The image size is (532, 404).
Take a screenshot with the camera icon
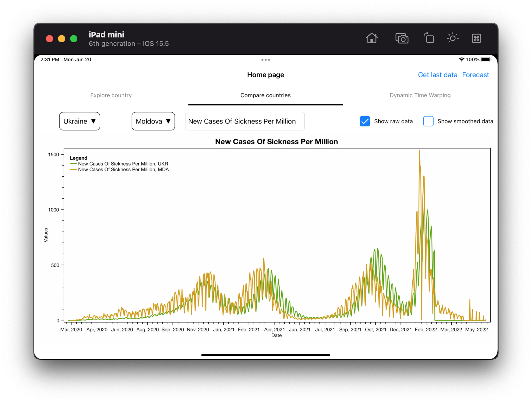pyautogui.click(x=402, y=38)
